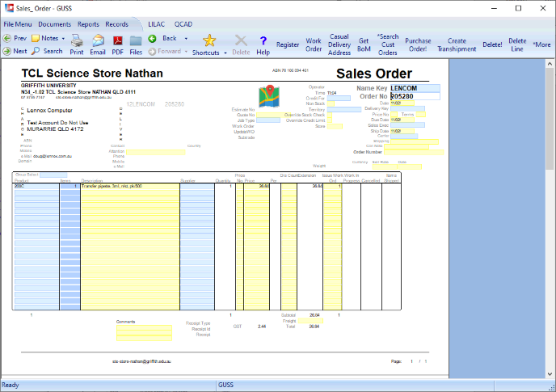
Task: Open the Reports menu
Action: (88, 24)
